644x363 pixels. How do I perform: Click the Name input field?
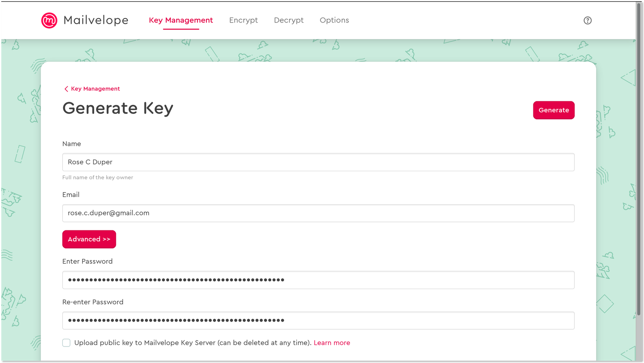point(318,162)
